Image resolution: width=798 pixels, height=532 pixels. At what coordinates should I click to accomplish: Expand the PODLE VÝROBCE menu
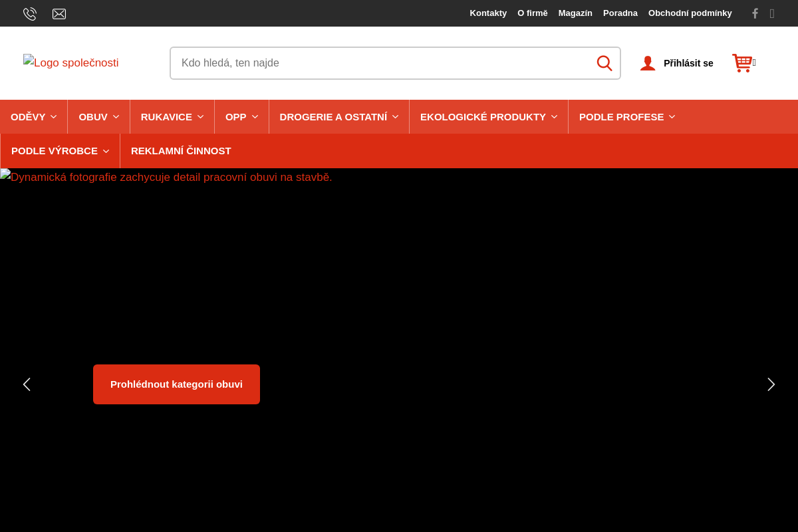point(61,151)
